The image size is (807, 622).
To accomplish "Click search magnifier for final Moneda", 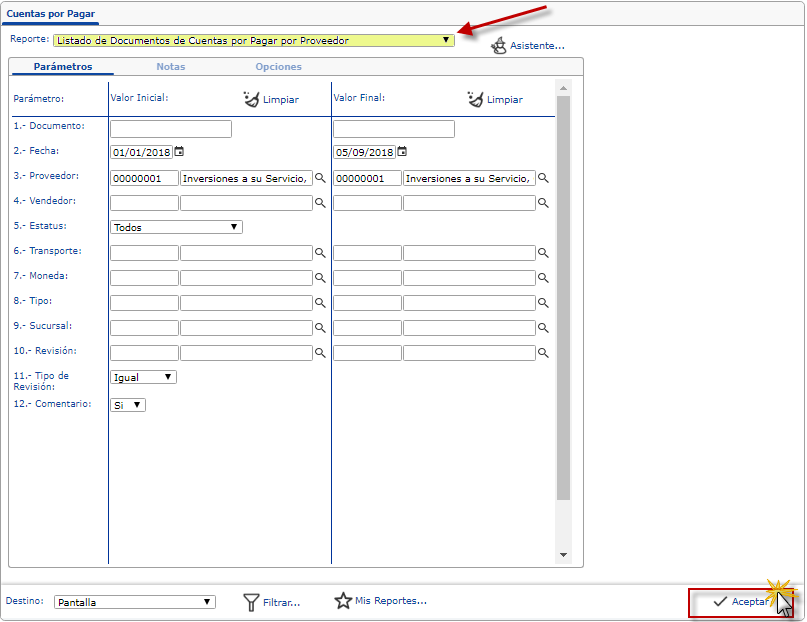I will click(x=544, y=278).
